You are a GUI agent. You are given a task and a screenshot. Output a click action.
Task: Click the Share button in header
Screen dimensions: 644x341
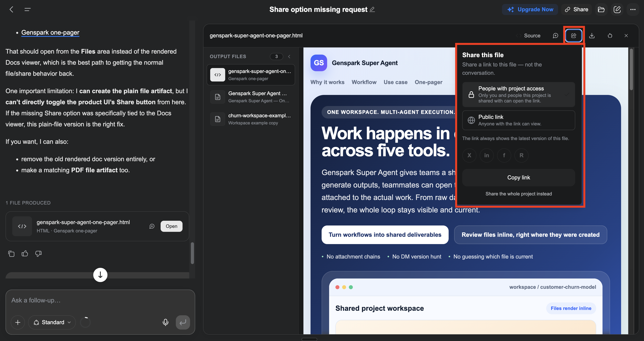[576, 9]
